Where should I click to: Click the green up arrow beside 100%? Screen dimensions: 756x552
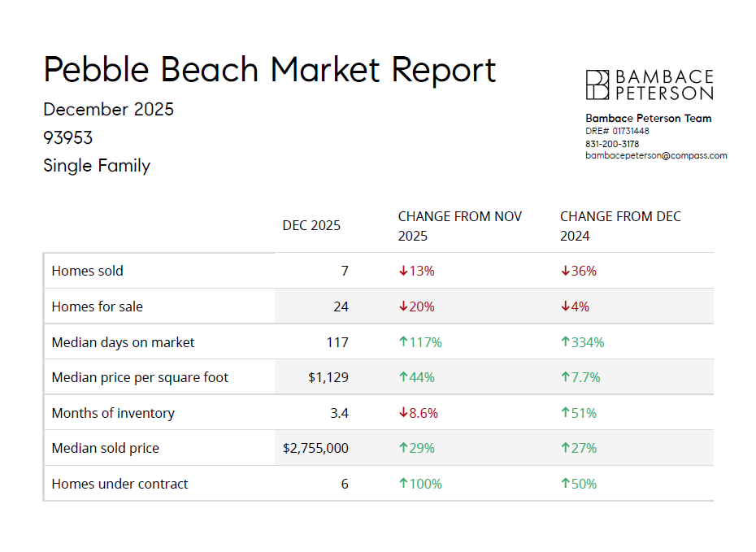[402, 484]
